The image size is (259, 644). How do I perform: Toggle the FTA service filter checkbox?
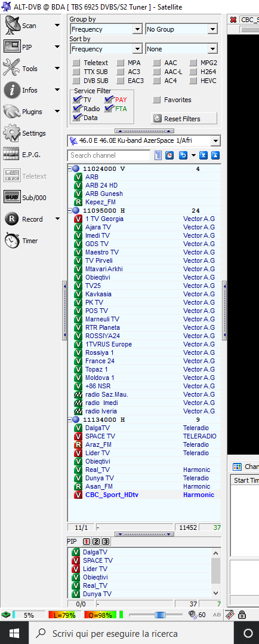coord(109,109)
